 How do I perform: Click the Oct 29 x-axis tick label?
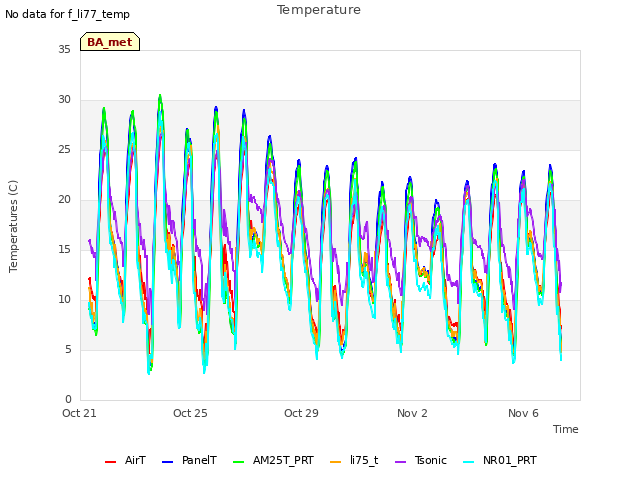pos(301,413)
